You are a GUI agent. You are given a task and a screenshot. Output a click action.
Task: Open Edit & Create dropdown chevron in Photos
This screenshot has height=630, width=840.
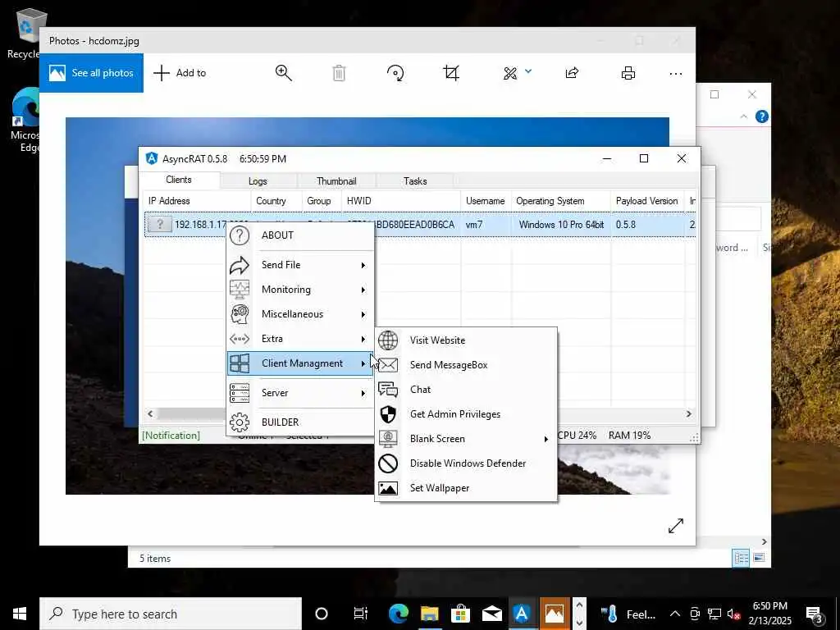tap(528, 71)
